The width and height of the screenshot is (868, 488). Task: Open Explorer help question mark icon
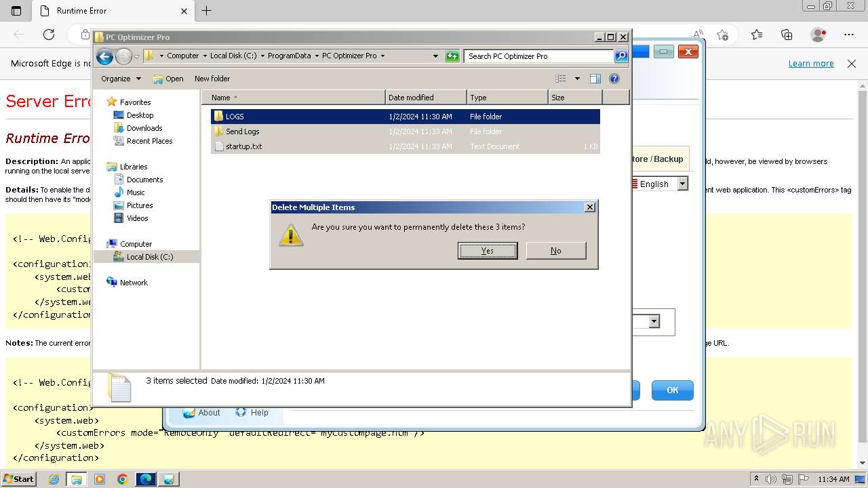[614, 79]
